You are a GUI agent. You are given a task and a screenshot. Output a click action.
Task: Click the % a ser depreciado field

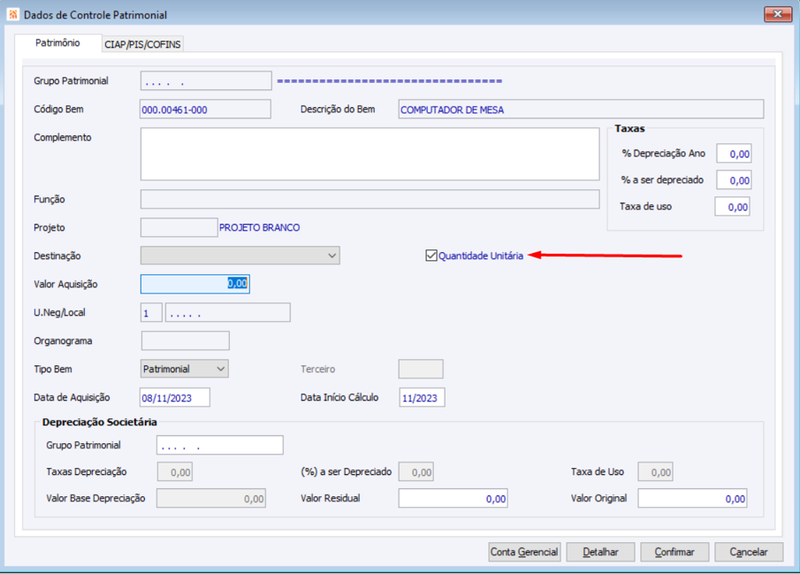point(734,180)
